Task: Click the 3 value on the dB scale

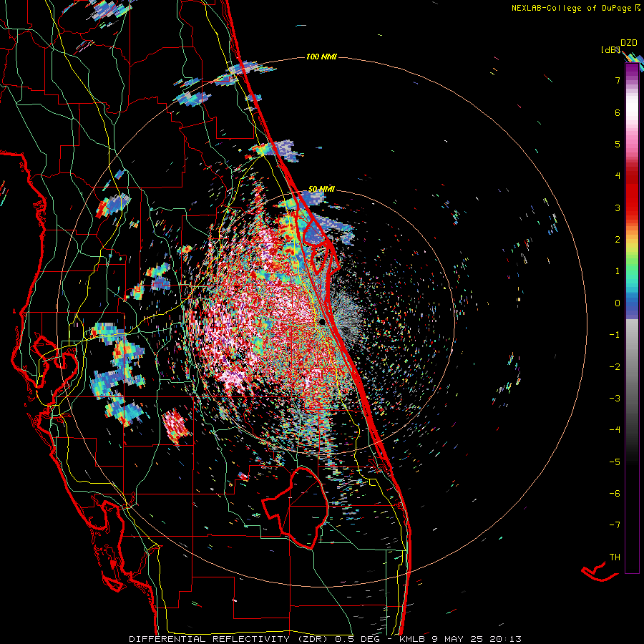Action: (x=618, y=208)
